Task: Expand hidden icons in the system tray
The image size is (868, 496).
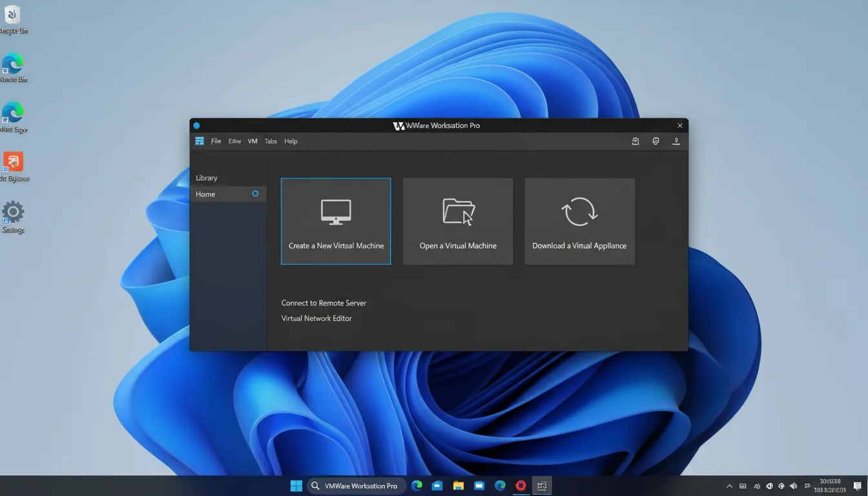Action: point(729,486)
